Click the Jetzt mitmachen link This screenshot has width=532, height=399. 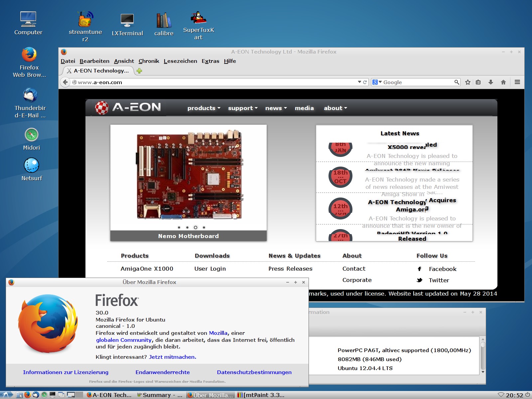click(x=172, y=357)
